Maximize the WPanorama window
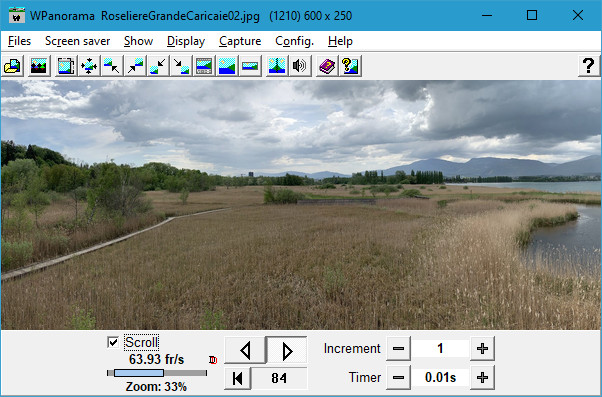Viewport: 602px width, 397px height. [532, 15]
